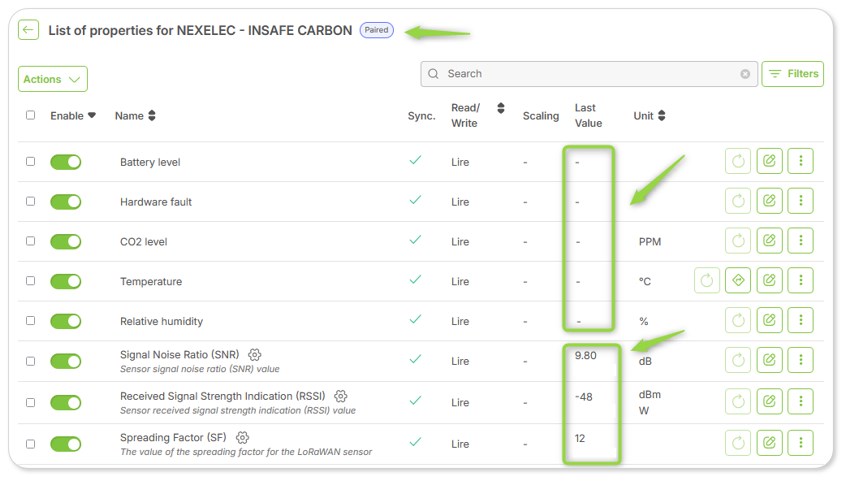Switch off the Signal Noise Ratio toggle
Viewport: 845px width, 481px height.
66,361
